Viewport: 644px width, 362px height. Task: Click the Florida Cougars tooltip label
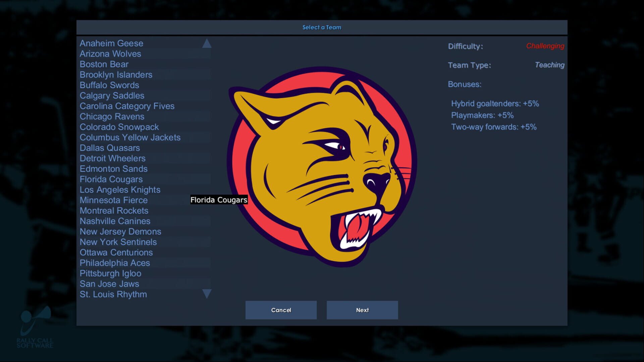click(x=219, y=200)
